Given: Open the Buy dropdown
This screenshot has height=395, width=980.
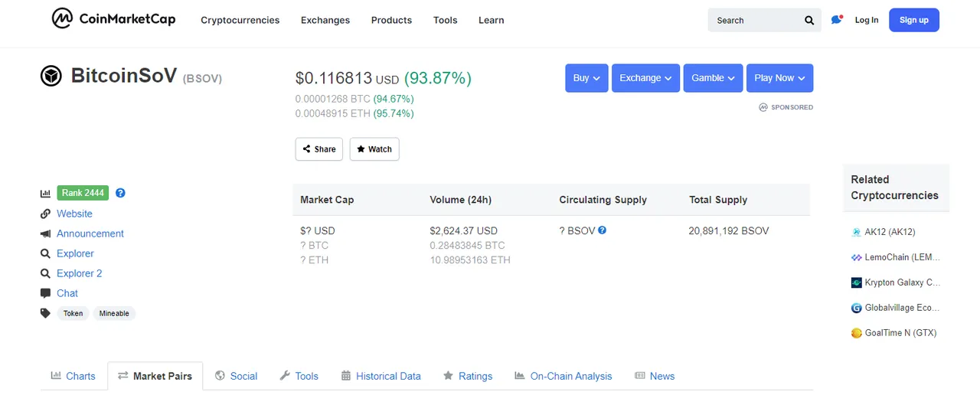Looking at the screenshot, I should pos(586,78).
